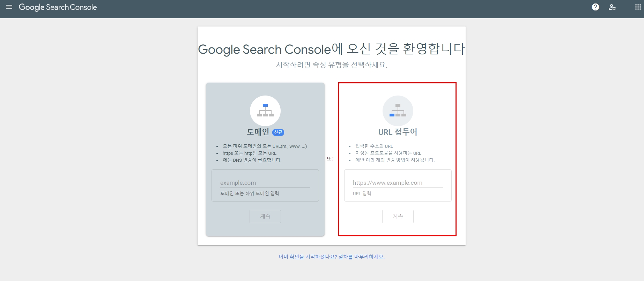Screen dimensions: 644x281
Task: Click the text '입력한 주소의 URL'
Action: click(374, 146)
